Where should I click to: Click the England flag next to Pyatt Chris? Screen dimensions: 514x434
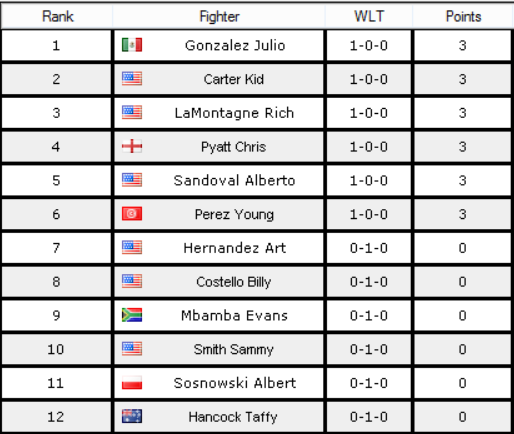(x=132, y=146)
